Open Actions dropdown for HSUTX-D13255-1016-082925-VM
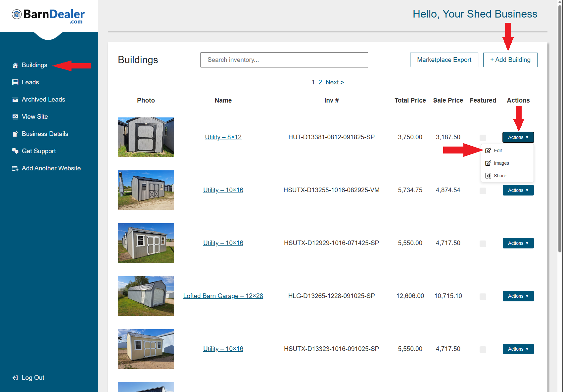Screen dimensions: 563x392 click(x=518, y=190)
